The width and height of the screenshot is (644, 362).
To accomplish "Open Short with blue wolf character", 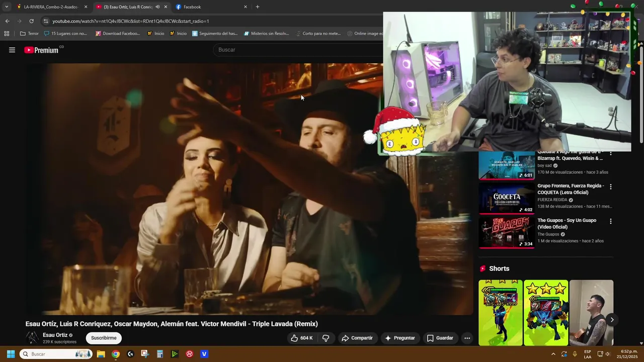I will pos(546,313).
